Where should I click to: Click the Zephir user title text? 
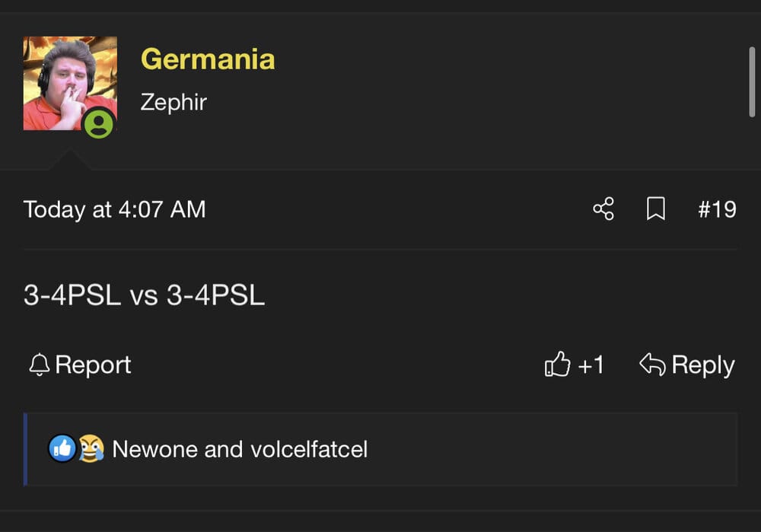[x=174, y=102]
